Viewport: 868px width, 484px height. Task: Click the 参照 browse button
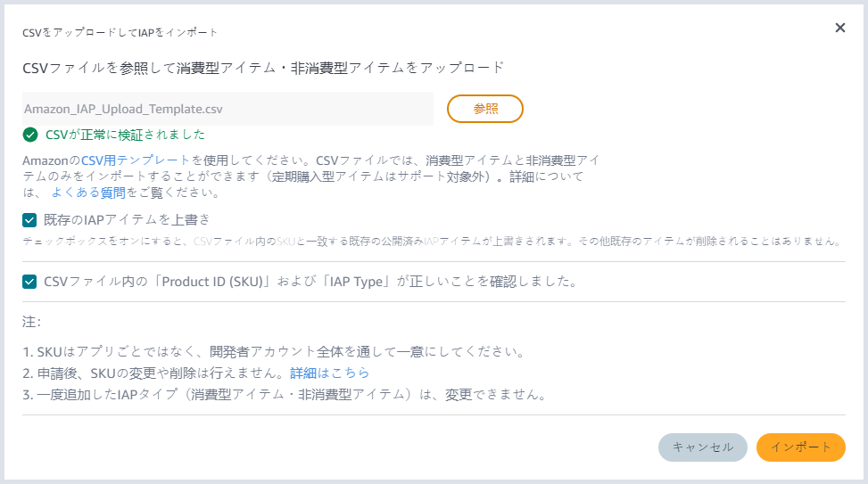coord(484,109)
